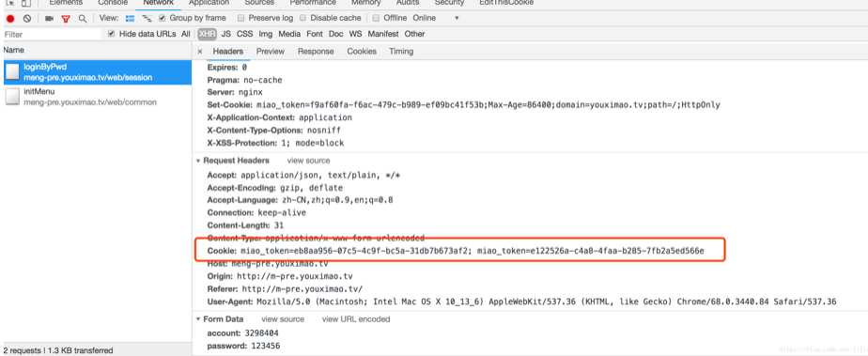
Task: Open the network search magnifier
Action: click(x=83, y=18)
